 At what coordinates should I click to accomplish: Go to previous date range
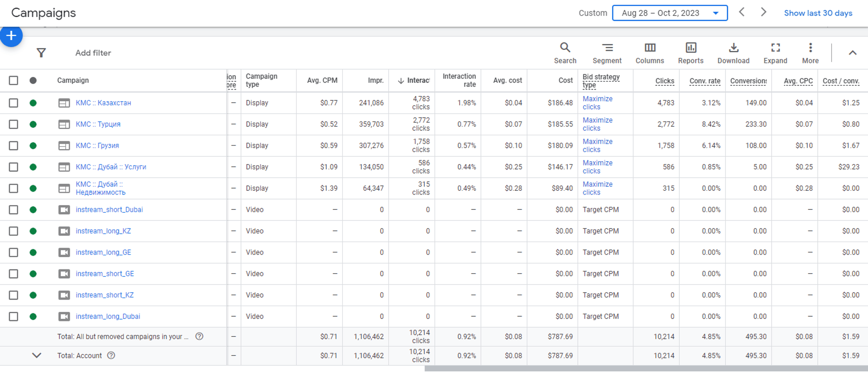click(x=742, y=12)
